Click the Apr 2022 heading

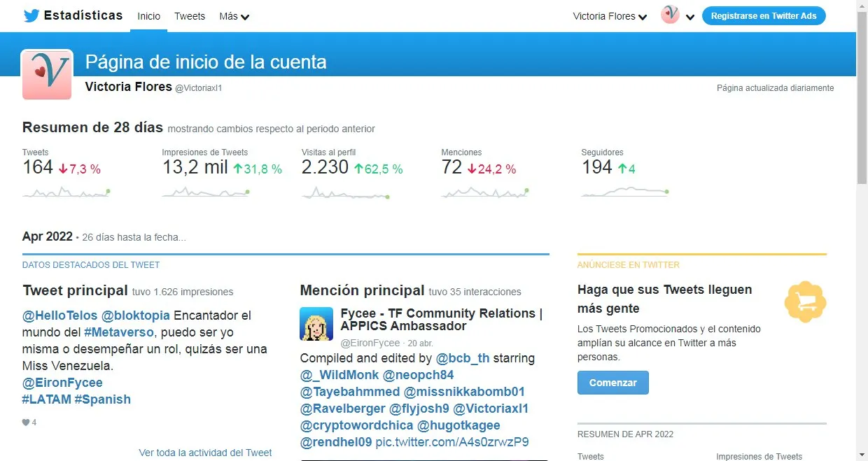point(48,236)
